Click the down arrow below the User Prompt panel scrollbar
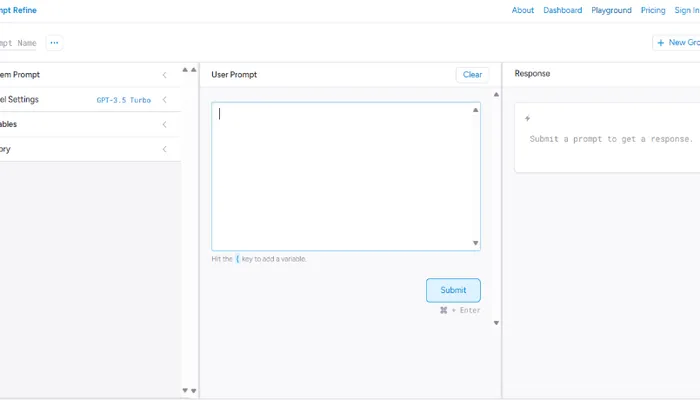The image size is (700, 400). click(x=496, y=323)
